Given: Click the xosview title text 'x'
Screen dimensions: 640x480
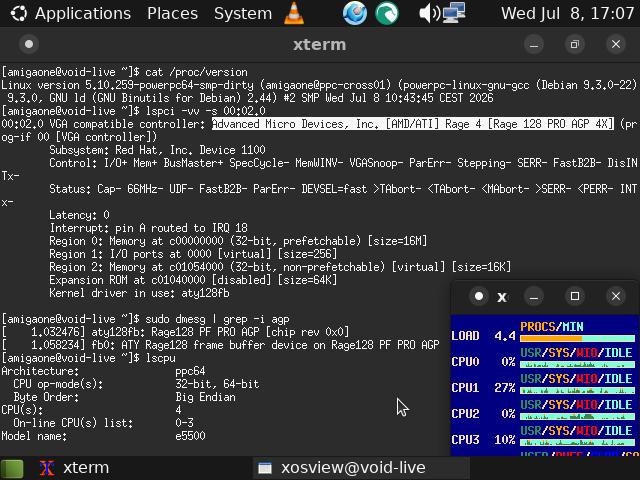Looking at the screenshot, I should coord(502,297).
